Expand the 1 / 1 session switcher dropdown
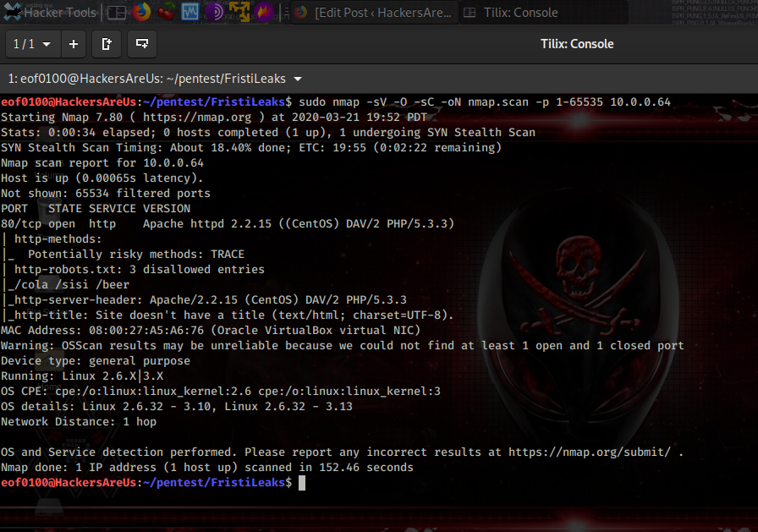This screenshot has height=532, width=758. click(x=32, y=44)
